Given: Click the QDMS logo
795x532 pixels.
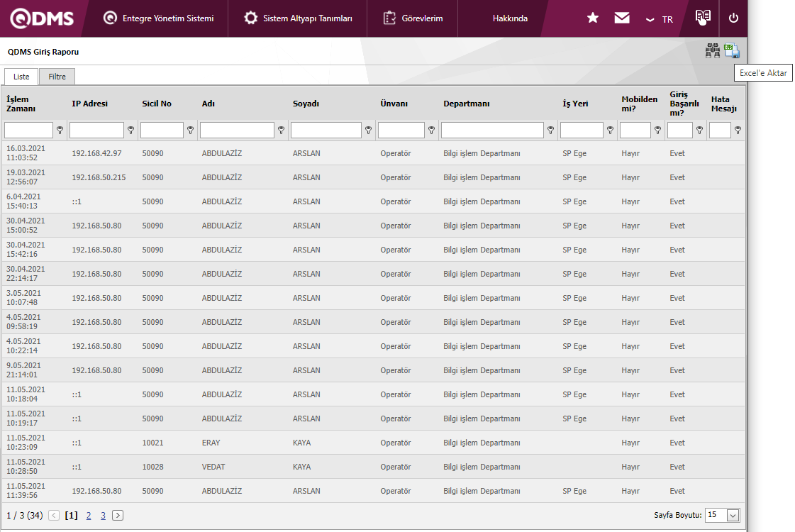Looking at the screenshot, I should coord(40,18).
